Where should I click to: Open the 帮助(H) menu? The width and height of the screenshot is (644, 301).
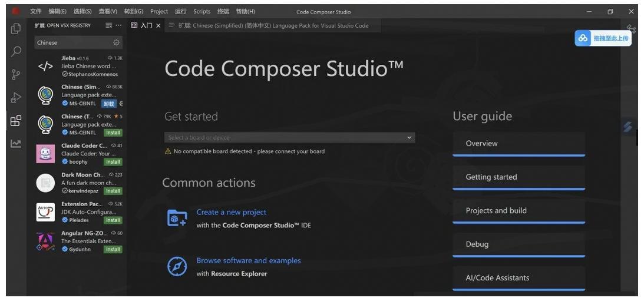(245, 12)
